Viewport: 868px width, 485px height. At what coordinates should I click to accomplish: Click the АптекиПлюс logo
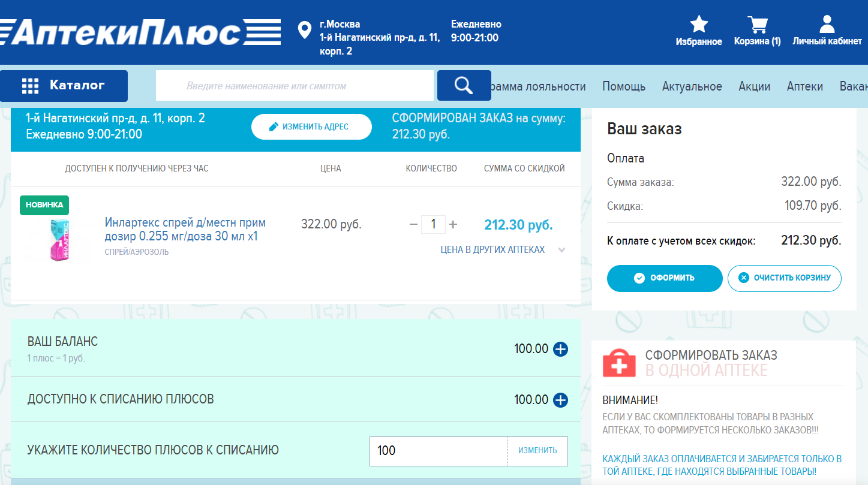pyautogui.click(x=140, y=32)
